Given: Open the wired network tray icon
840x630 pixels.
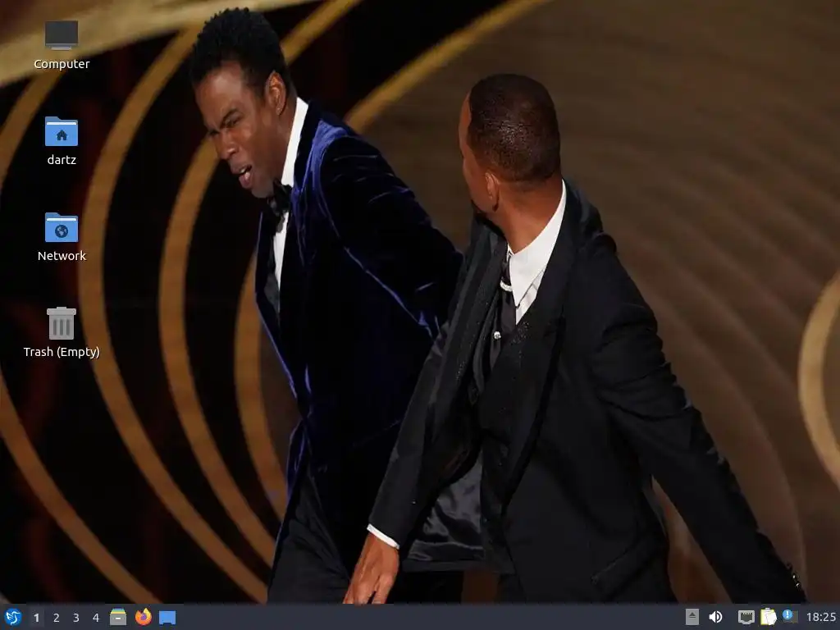Looking at the screenshot, I should click(x=746, y=617).
